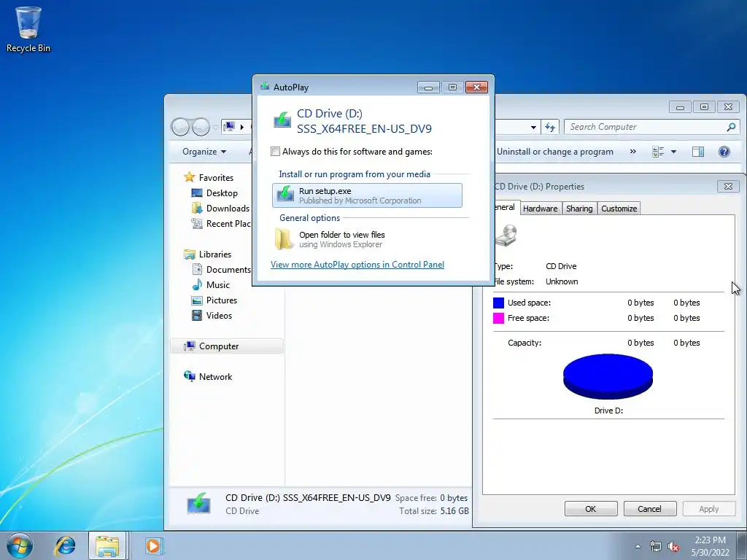
Task: Click the Run setup.exe option
Action: coord(367,195)
